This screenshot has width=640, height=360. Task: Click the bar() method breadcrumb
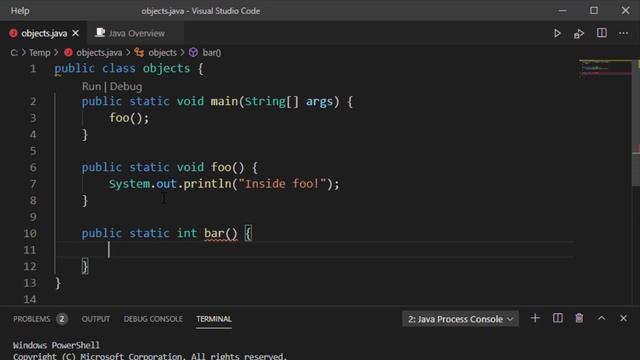[212, 53]
